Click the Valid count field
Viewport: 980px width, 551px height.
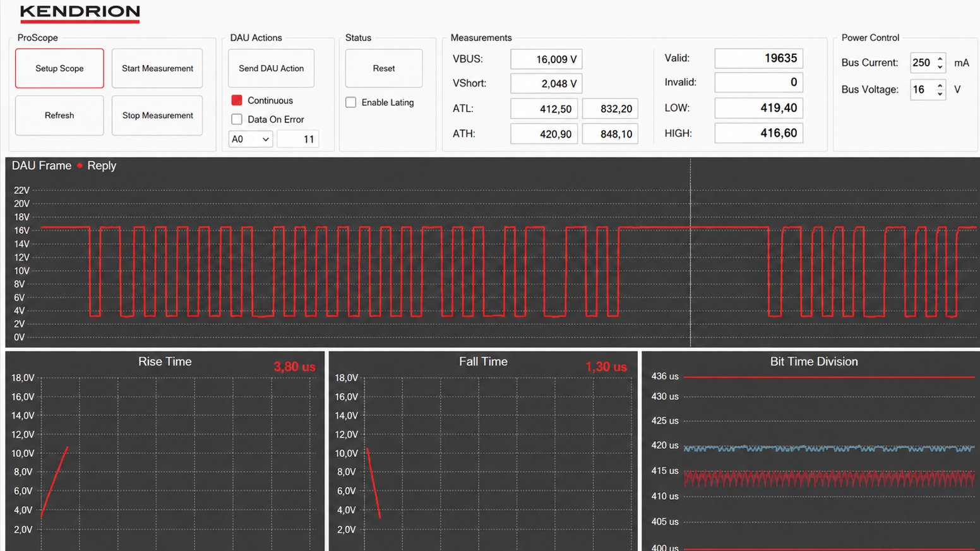pos(758,58)
